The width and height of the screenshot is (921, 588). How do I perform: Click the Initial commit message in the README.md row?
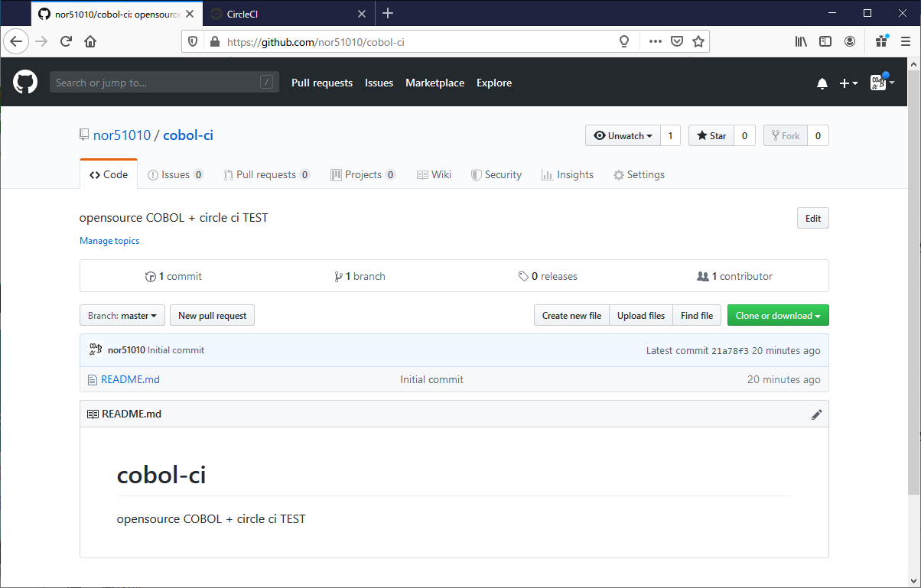[x=431, y=379]
